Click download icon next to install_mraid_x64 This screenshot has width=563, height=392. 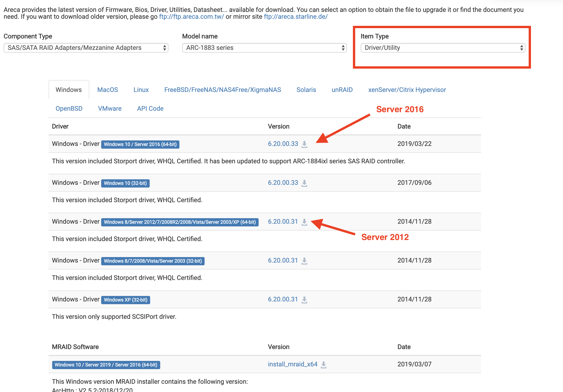(x=324, y=365)
